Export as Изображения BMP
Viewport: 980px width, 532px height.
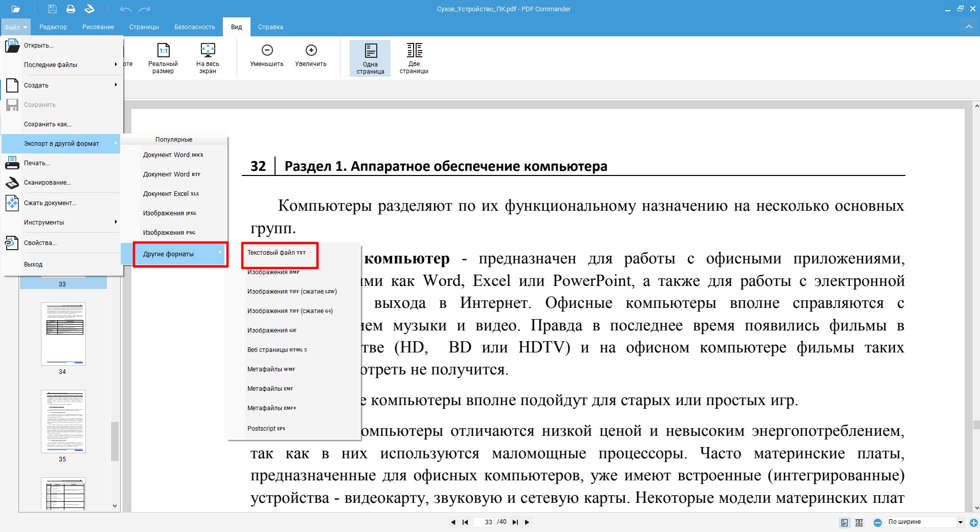(294, 272)
